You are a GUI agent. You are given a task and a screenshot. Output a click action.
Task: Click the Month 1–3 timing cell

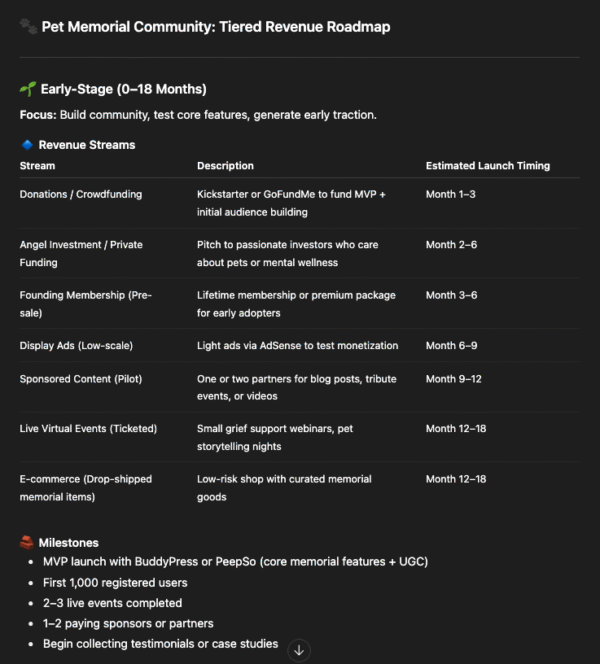pyautogui.click(x=449, y=194)
